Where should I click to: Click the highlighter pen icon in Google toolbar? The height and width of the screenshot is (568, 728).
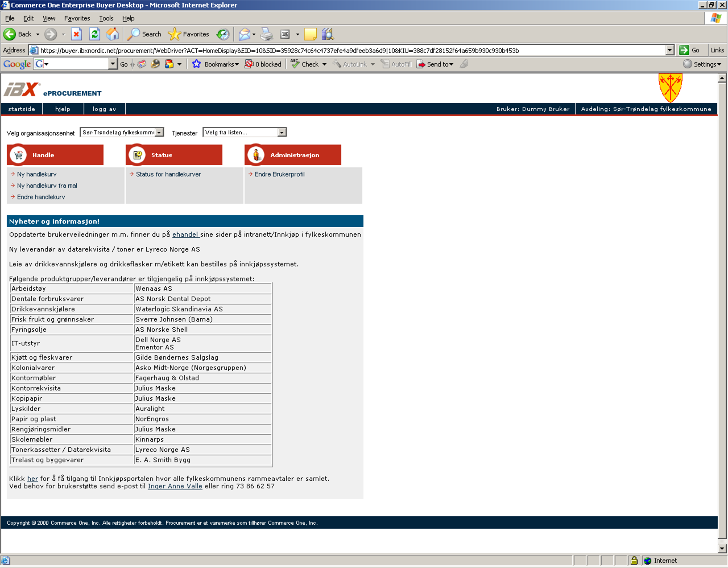(464, 64)
